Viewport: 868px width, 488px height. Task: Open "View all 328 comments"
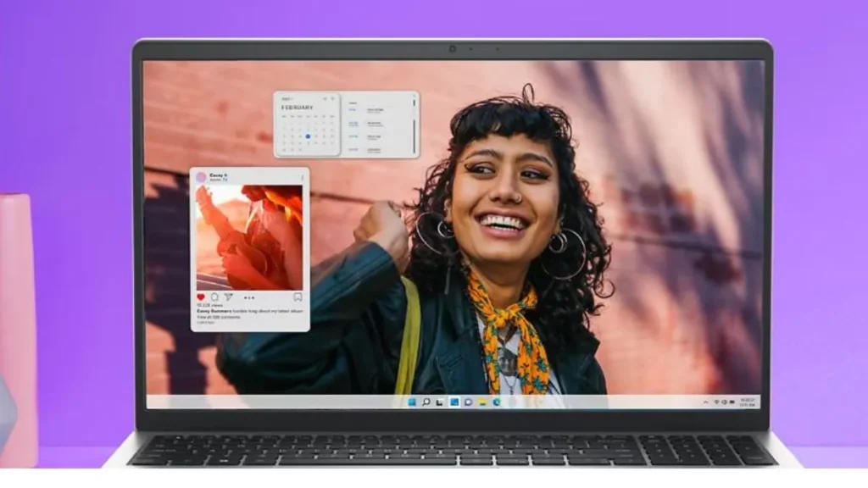point(217,317)
